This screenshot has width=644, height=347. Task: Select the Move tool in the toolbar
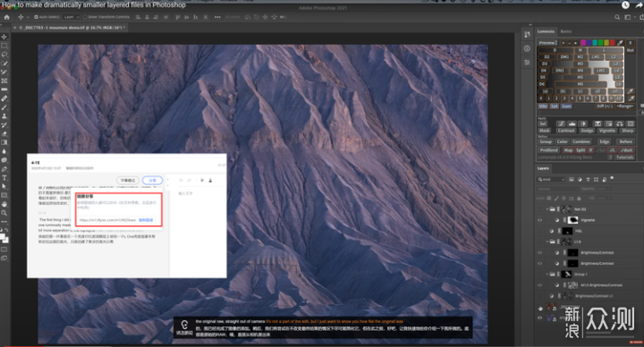point(4,37)
